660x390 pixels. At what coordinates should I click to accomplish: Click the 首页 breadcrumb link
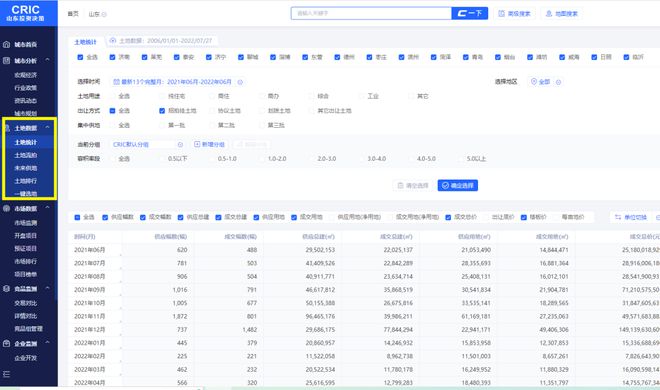pos(73,14)
